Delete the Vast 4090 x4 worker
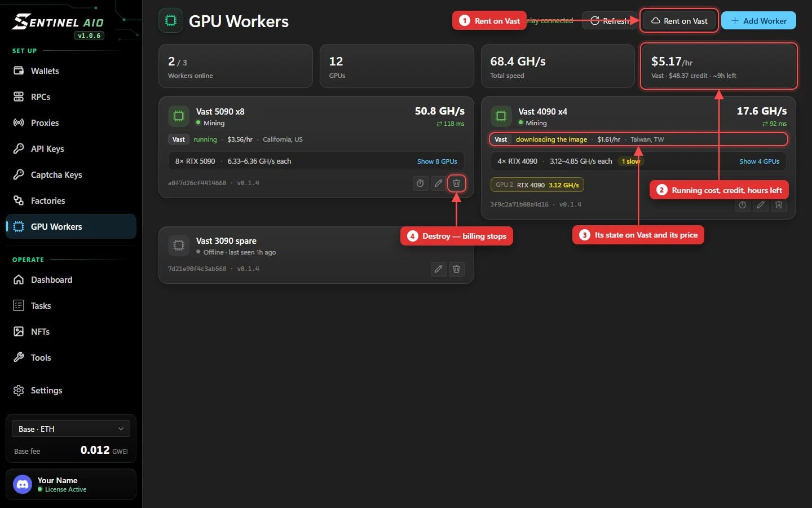The image size is (812, 508). [778, 205]
